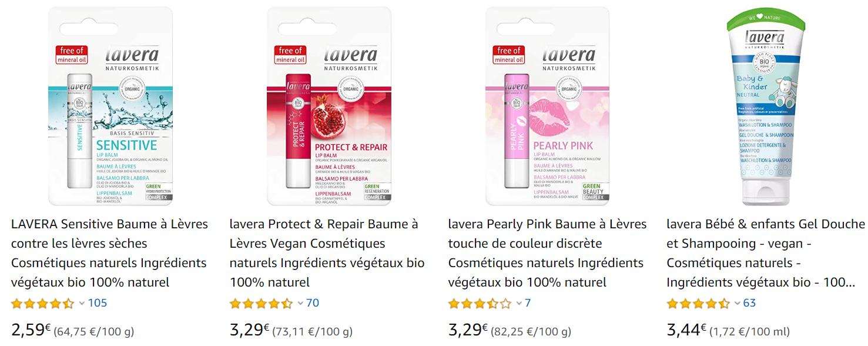
Task: Open lavera Protect & Repair Baume title link
Action: 327,253
